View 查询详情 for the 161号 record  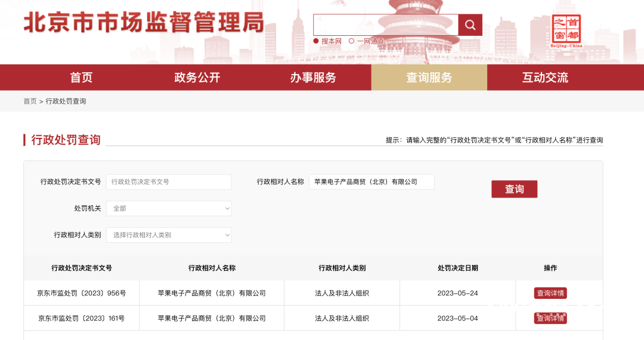click(550, 319)
